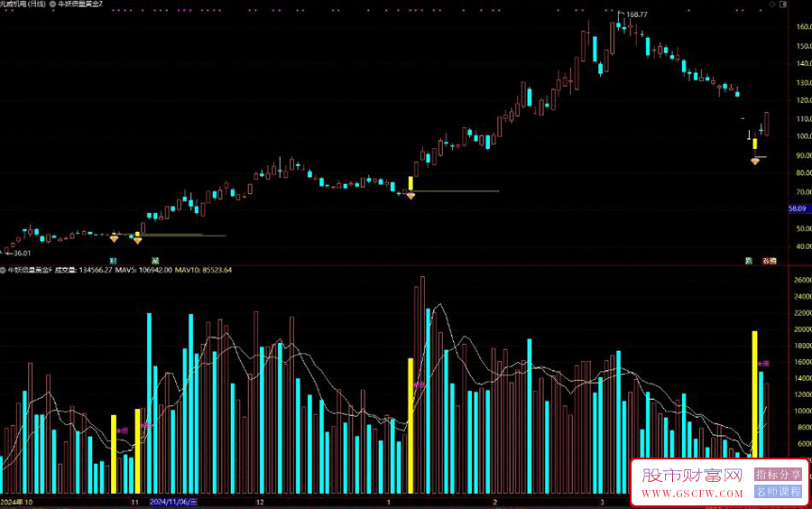Click the stock name label with (日线)
Viewport: 812px width, 509px height.
click(x=23, y=4)
